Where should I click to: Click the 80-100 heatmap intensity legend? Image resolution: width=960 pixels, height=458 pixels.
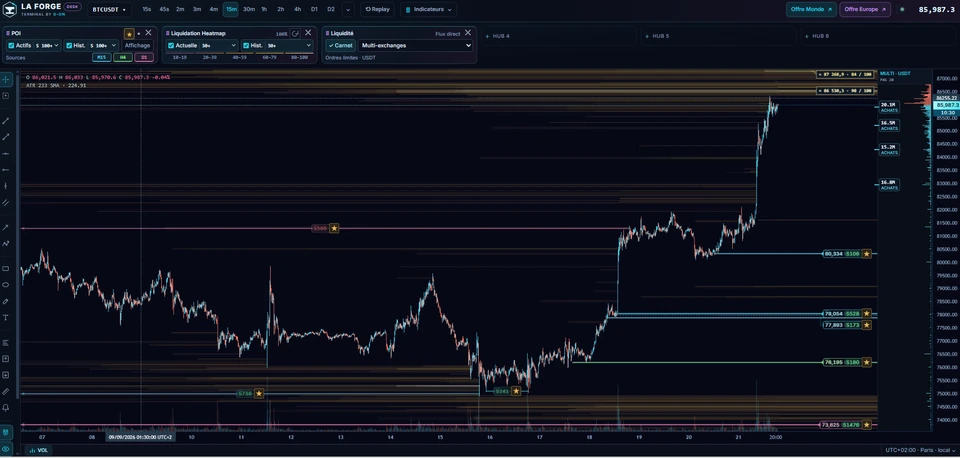[x=300, y=57]
